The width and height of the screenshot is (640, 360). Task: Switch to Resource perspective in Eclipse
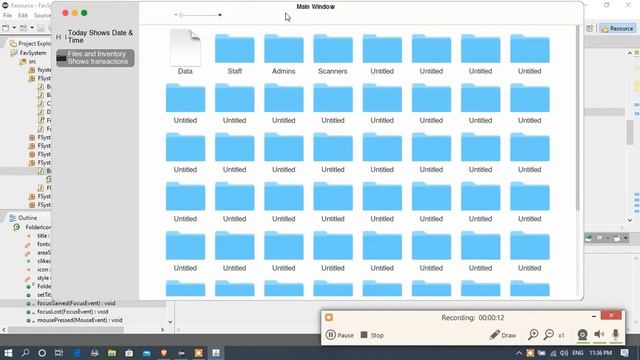tap(617, 29)
